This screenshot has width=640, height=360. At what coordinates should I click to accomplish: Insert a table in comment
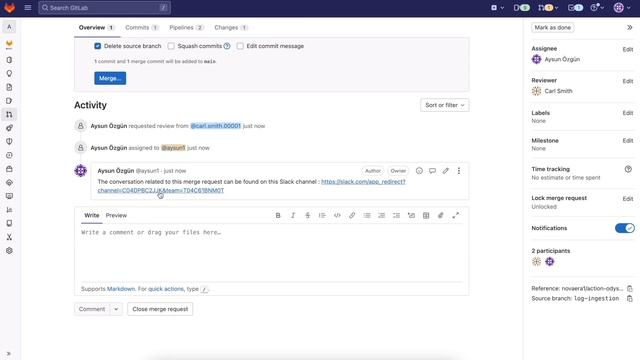tap(426, 216)
